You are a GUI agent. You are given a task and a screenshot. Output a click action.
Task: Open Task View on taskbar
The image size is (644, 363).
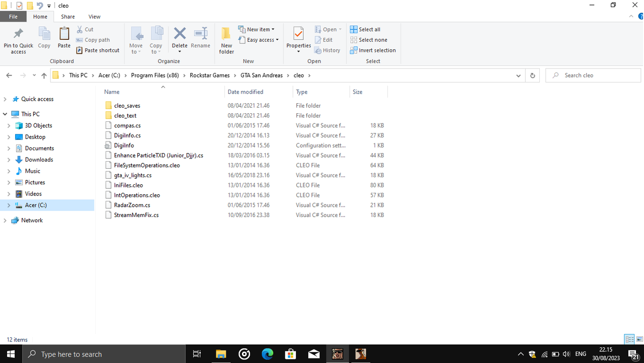[197, 354]
